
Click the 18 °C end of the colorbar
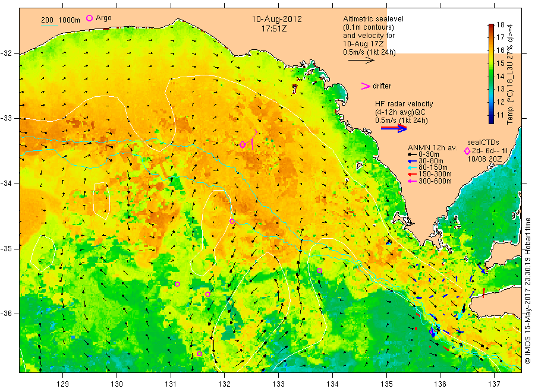[491, 26]
